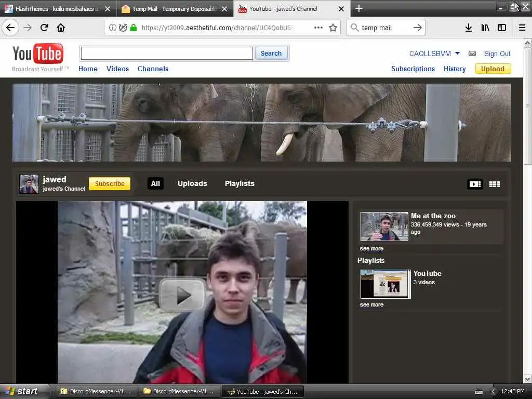Open the Channels navigation link
This screenshot has height=399, width=532.
[153, 69]
